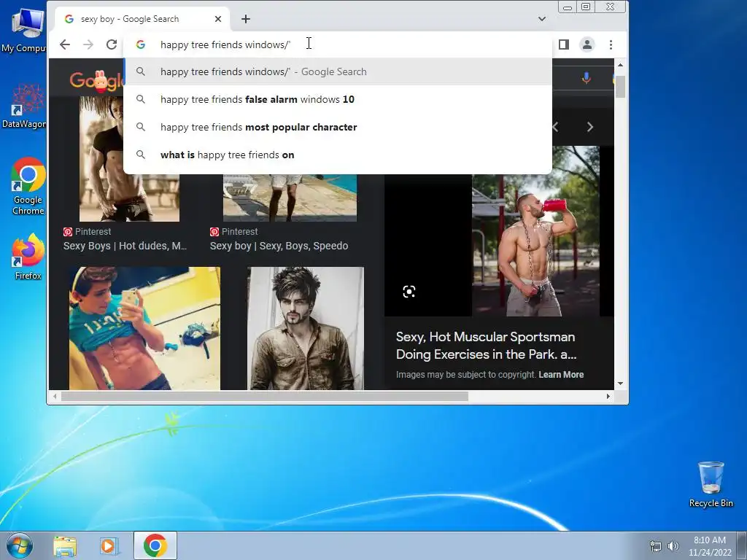The width and height of the screenshot is (747, 560).
Task: Click inside the address bar text
Action: click(x=225, y=44)
